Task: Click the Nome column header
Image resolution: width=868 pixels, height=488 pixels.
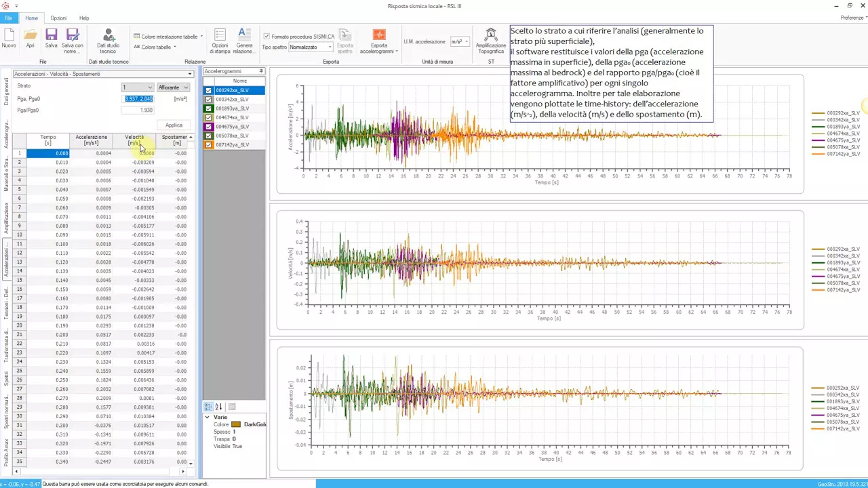Action: pyautogui.click(x=240, y=81)
